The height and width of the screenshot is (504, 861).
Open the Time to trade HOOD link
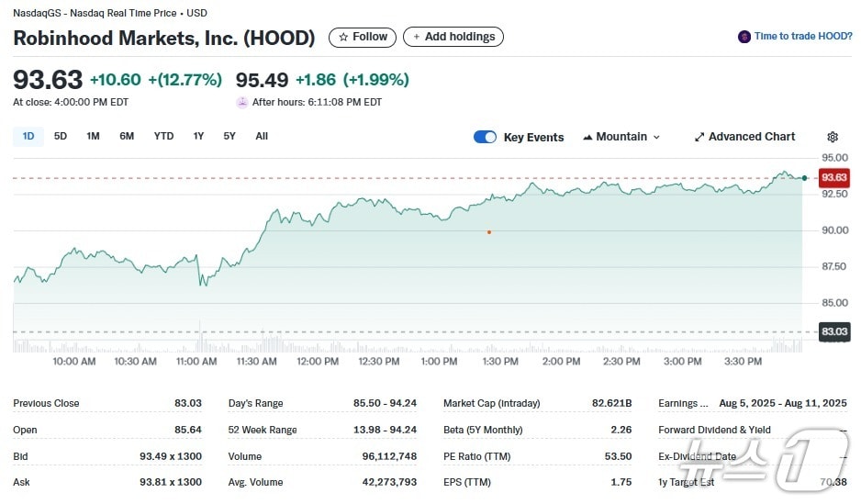click(x=803, y=37)
